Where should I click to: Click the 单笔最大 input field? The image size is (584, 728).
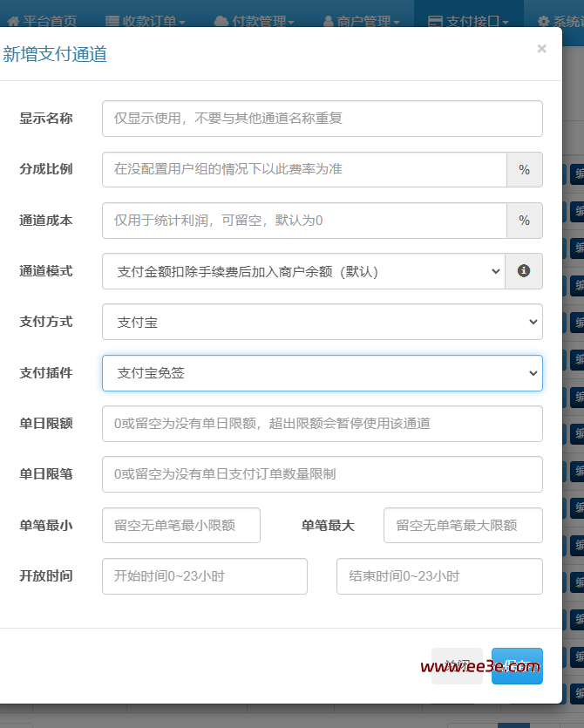pyautogui.click(x=462, y=526)
